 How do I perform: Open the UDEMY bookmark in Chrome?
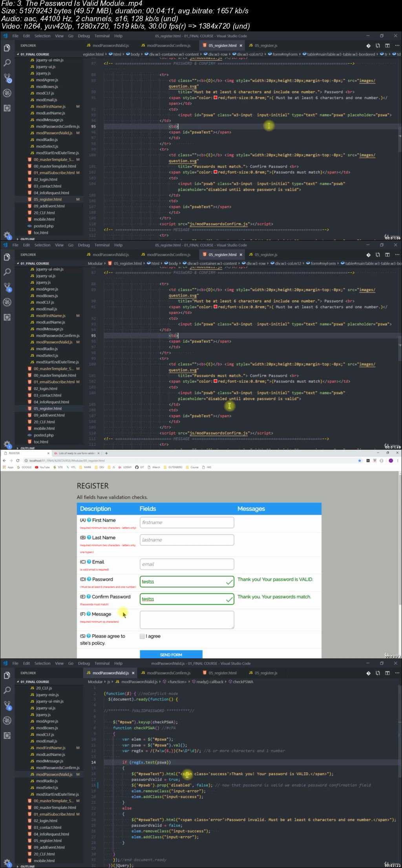(x=125, y=467)
